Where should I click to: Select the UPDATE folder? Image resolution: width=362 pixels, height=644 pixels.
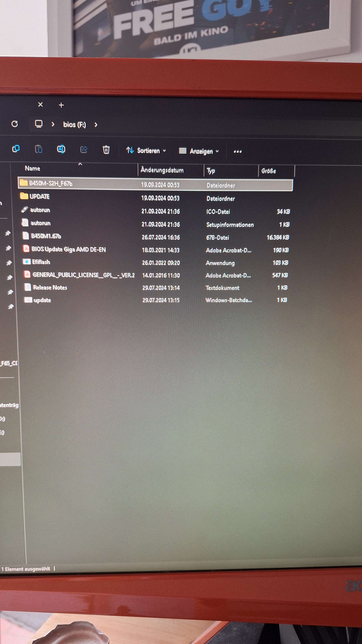pos(40,197)
